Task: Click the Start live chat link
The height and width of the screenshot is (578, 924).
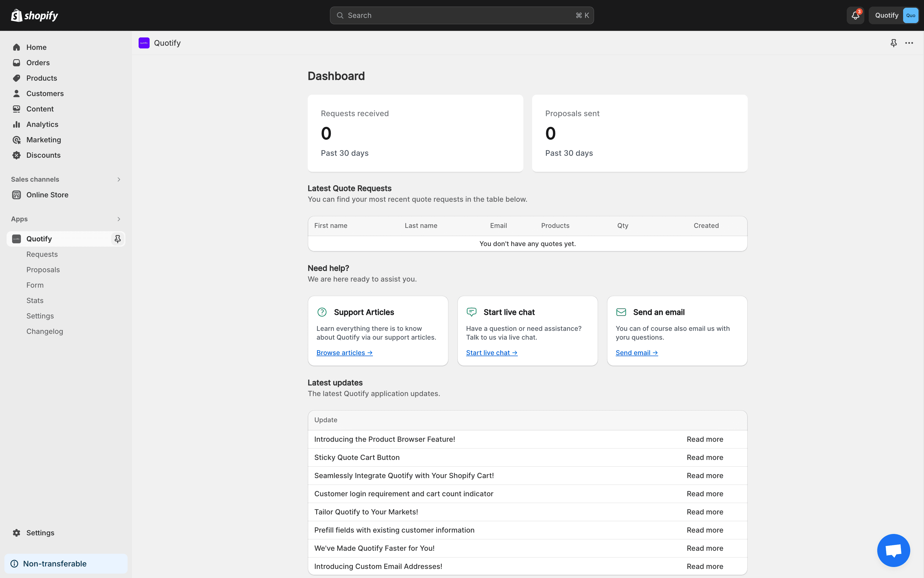Action: [492, 353]
